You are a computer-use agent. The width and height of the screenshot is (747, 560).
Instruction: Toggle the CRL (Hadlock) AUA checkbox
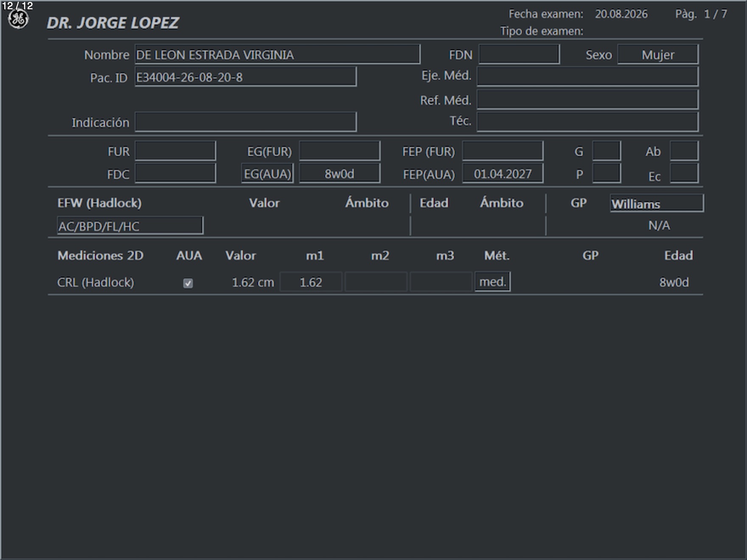coord(188,283)
